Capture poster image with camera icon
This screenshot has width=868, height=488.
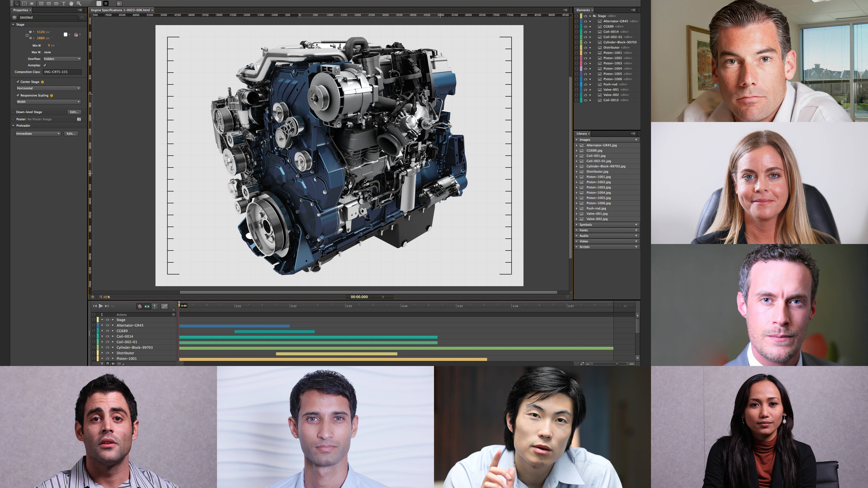pyautogui.click(x=79, y=119)
